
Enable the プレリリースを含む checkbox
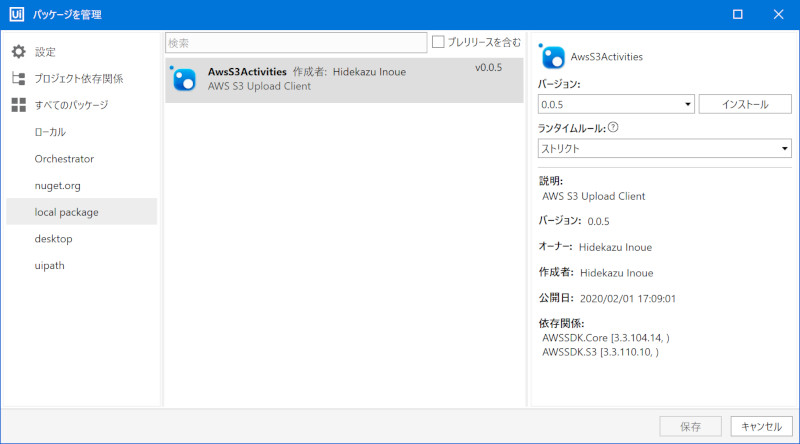[x=438, y=42]
